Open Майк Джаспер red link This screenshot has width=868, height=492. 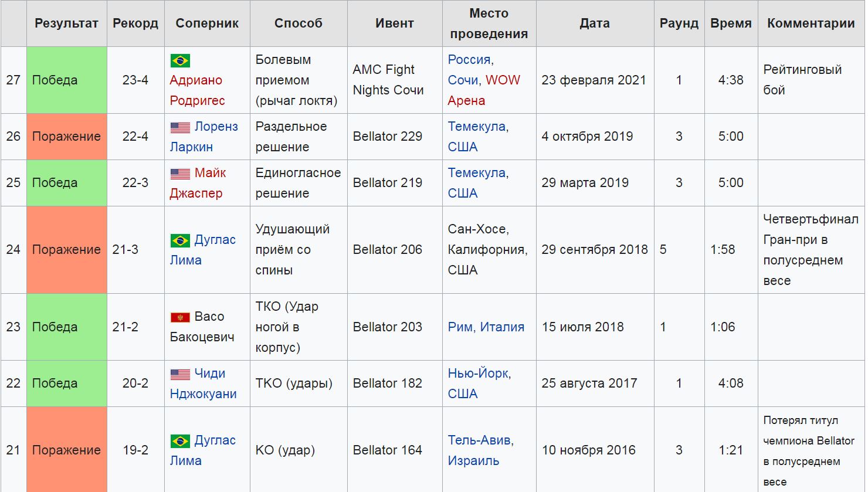[x=198, y=183]
